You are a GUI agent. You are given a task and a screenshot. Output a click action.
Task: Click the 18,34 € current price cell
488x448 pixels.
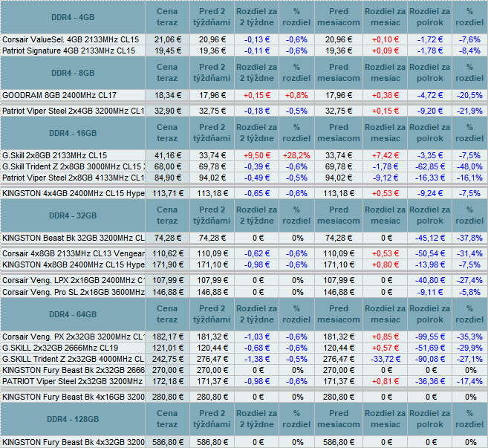pos(167,96)
